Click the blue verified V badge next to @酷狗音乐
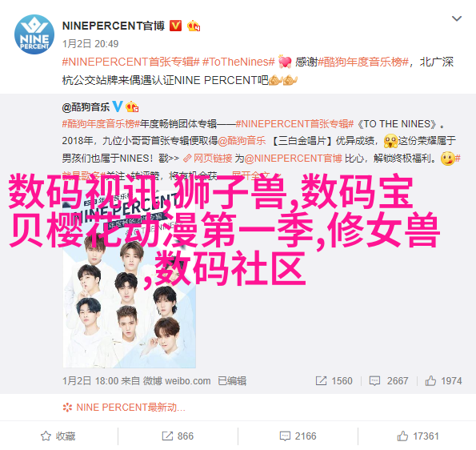476x450 pixels. tap(118, 106)
